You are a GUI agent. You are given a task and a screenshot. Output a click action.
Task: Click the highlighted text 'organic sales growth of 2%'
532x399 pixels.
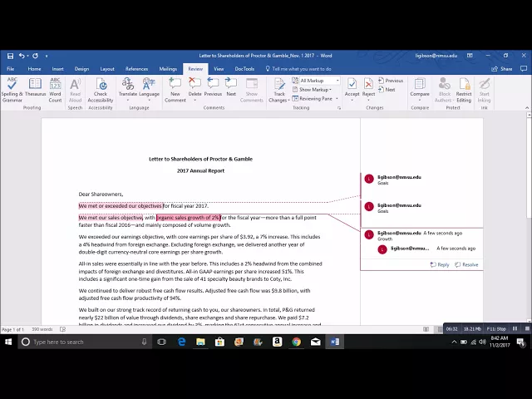[x=188, y=218]
